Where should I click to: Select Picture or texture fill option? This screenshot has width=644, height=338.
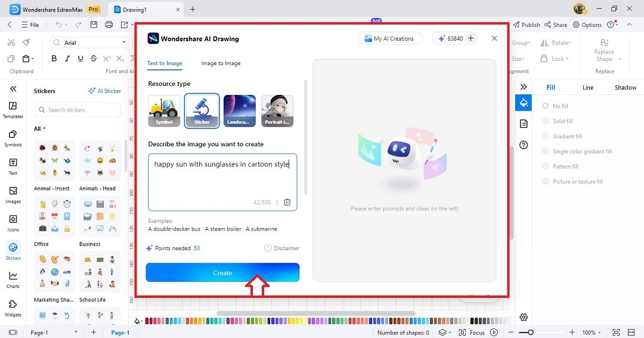[572, 182]
